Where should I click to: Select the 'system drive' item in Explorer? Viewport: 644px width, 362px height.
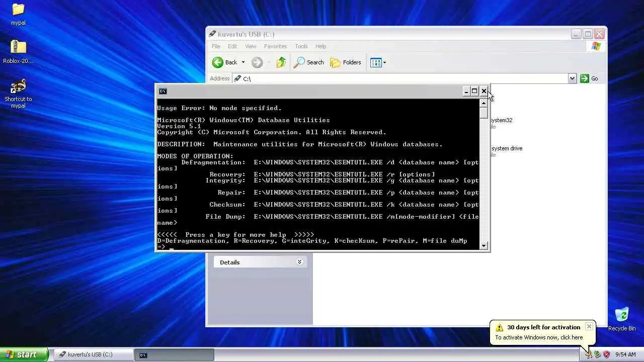pyautogui.click(x=507, y=148)
